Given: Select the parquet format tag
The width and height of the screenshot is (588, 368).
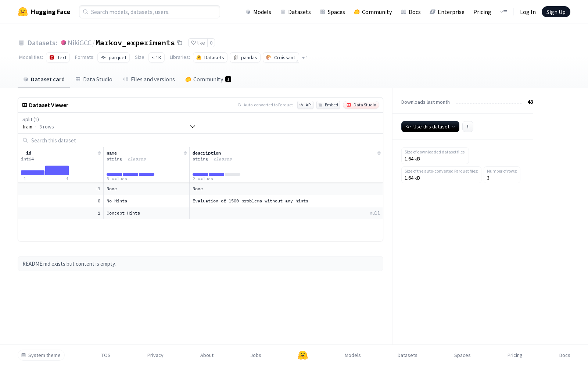Looking at the screenshot, I should (x=114, y=57).
